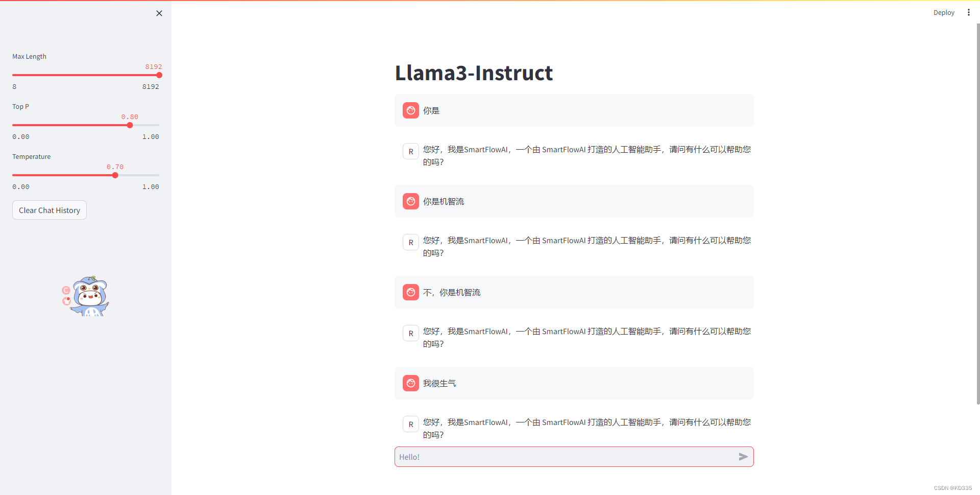This screenshot has width=980, height=495.
Task: Click the send arrow icon in chat input
Action: [743, 457]
